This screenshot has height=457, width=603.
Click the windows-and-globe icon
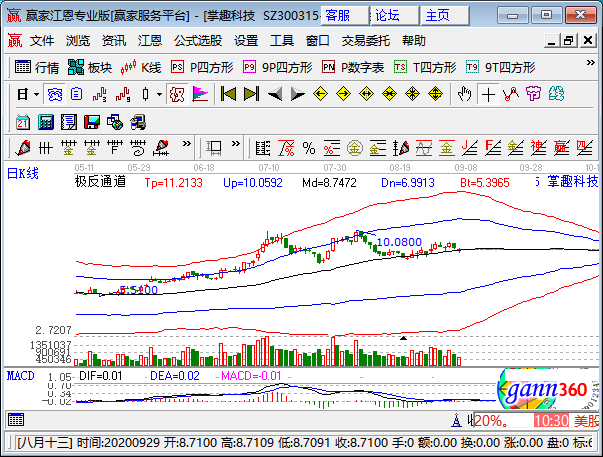pos(115,122)
